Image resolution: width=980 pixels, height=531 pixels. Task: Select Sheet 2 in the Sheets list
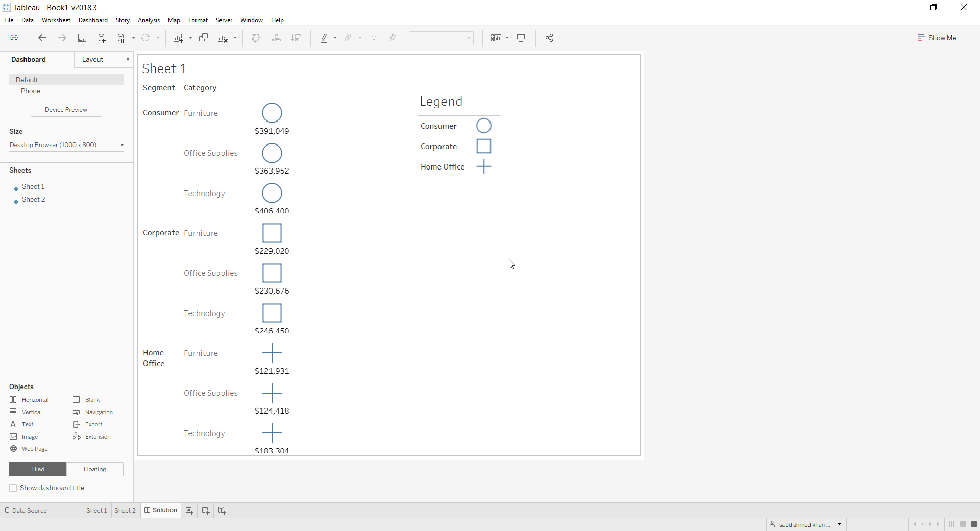[34, 199]
